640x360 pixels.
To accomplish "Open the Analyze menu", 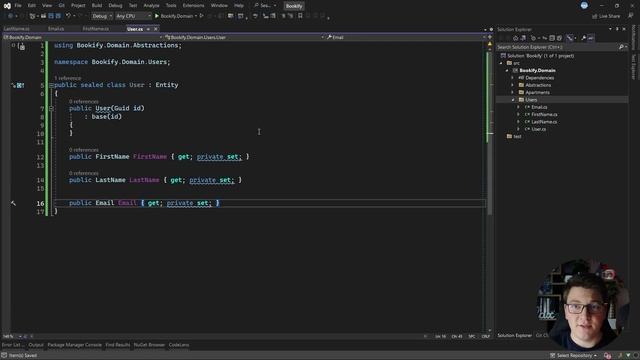I will pos(151,6).
